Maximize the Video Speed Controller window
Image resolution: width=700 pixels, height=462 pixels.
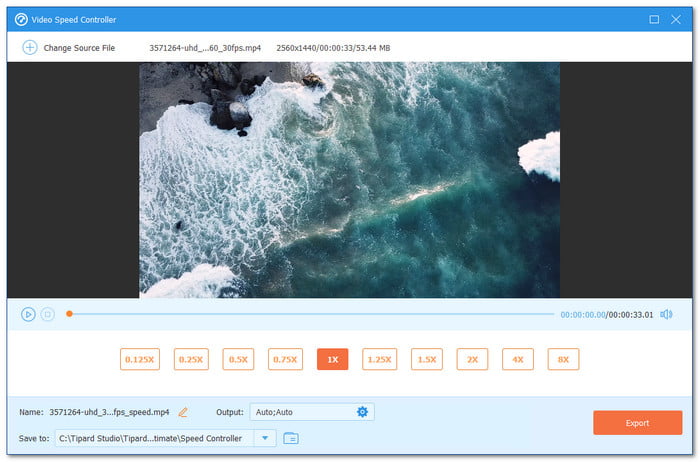click(x=654, y=19)
